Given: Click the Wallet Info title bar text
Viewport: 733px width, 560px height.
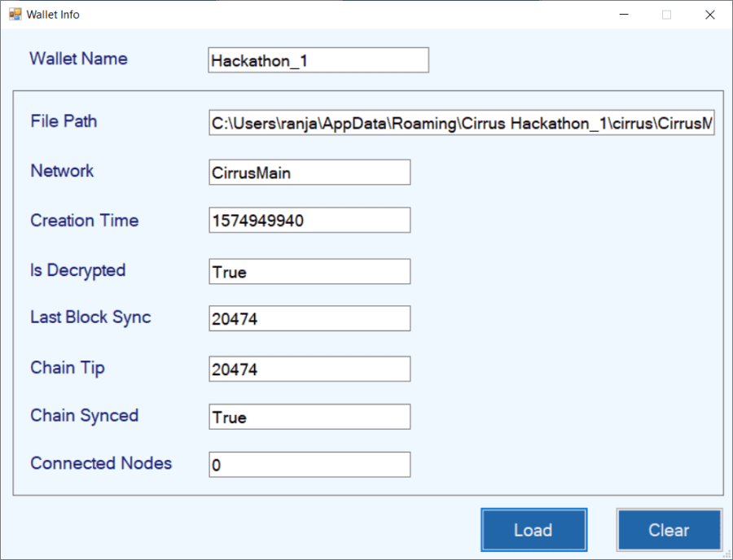Looking at the screenshot, I should pos(55,14).
